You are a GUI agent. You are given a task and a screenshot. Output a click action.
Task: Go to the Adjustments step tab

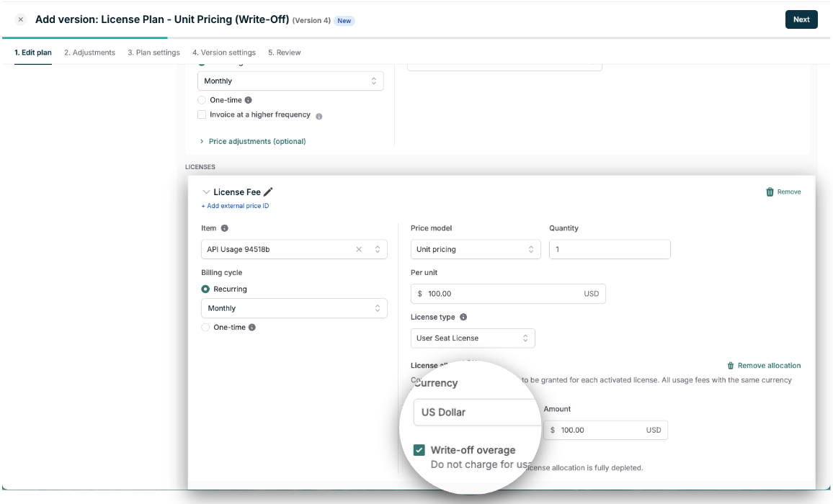point(90,53)
